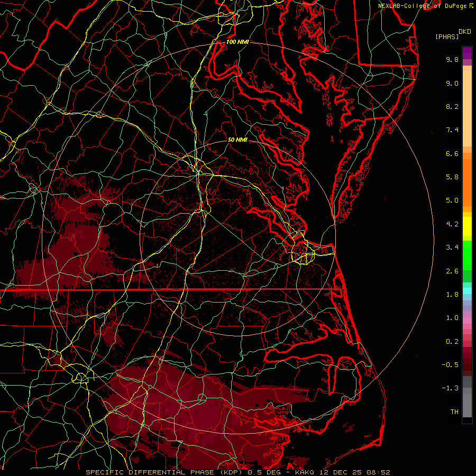This screenshot has height=476, width=476.
Task: Click the "TH" threshold label on scale
Action: click(454, 412)
